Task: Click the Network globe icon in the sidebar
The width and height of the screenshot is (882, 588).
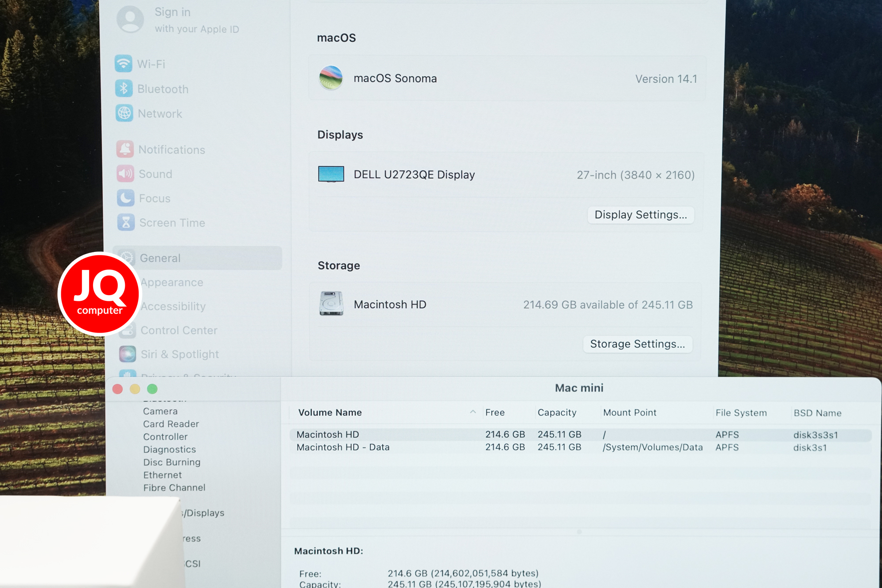Action: click(124, 113)
